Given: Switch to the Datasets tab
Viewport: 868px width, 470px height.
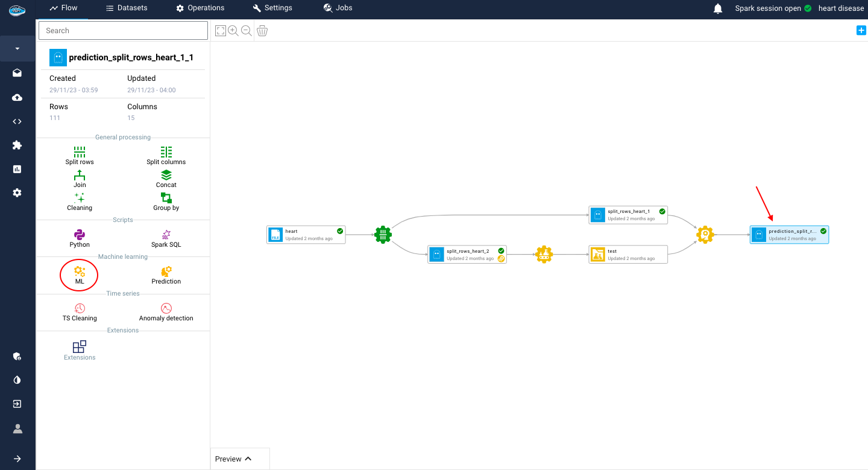Looking at the screenshot, I should [x=127, y=8].
